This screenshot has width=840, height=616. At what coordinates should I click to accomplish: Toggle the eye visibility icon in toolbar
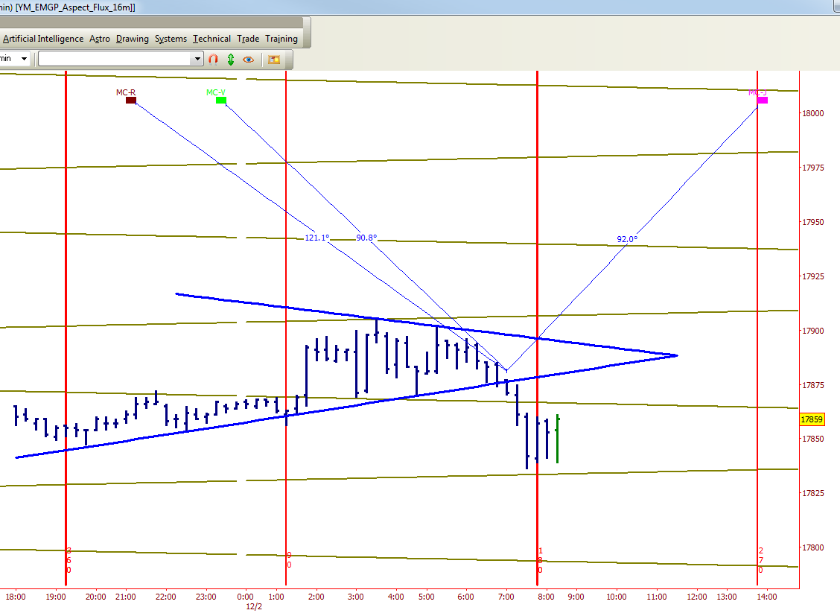click(248, 60)
